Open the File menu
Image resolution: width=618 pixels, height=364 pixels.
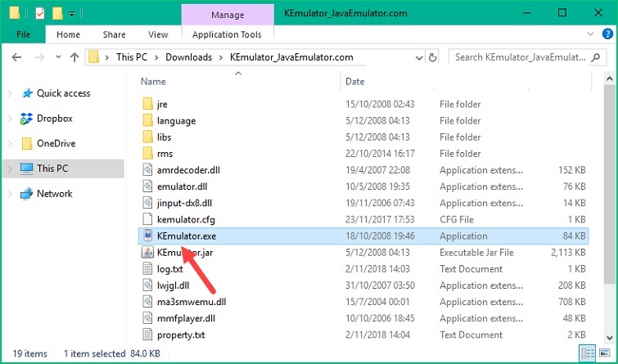coord(24,35)
